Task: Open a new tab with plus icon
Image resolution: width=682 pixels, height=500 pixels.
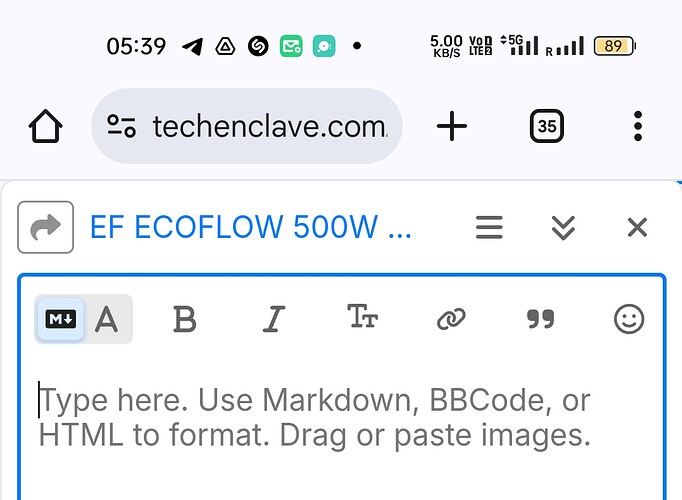Action: pyautogui.click(x=451, y=126)
